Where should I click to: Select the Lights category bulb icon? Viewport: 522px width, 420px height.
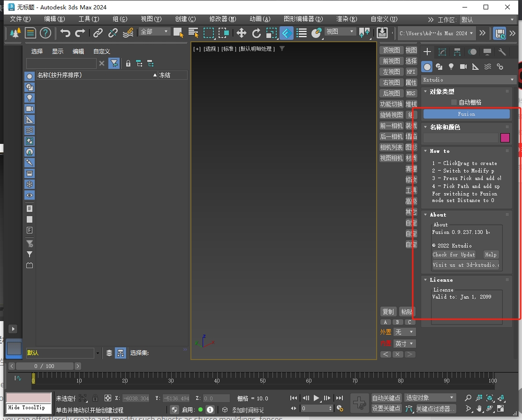[x=451, y=67]
